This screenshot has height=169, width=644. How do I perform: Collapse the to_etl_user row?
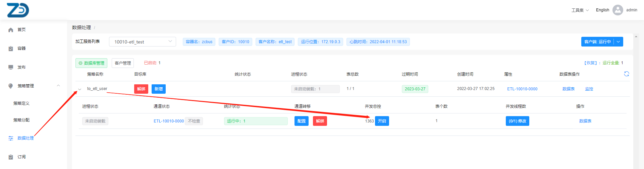pos(80,89)
